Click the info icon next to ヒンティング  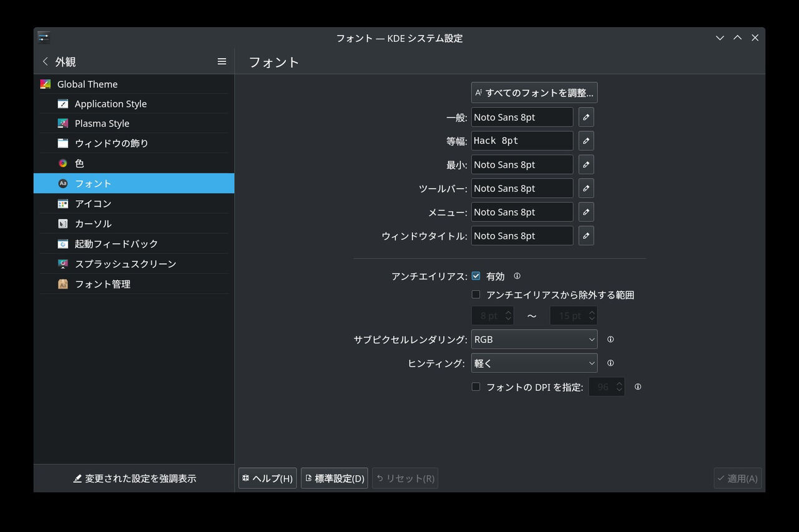tap(610, 362)
